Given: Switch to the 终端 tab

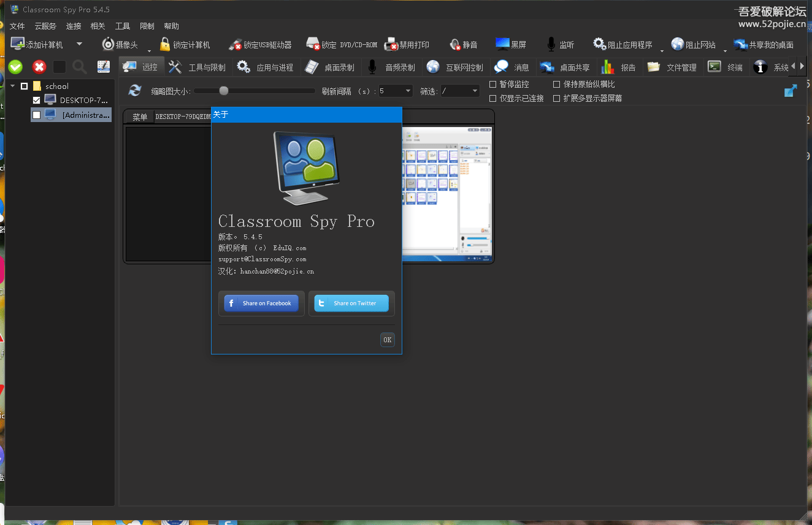Looking at the screenshot, I should 726,67.
